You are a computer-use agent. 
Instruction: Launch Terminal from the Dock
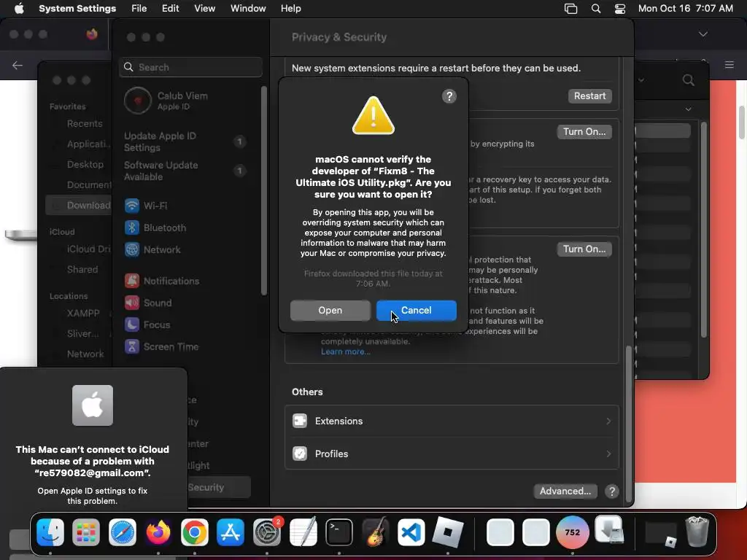click(x=339, y=532)
